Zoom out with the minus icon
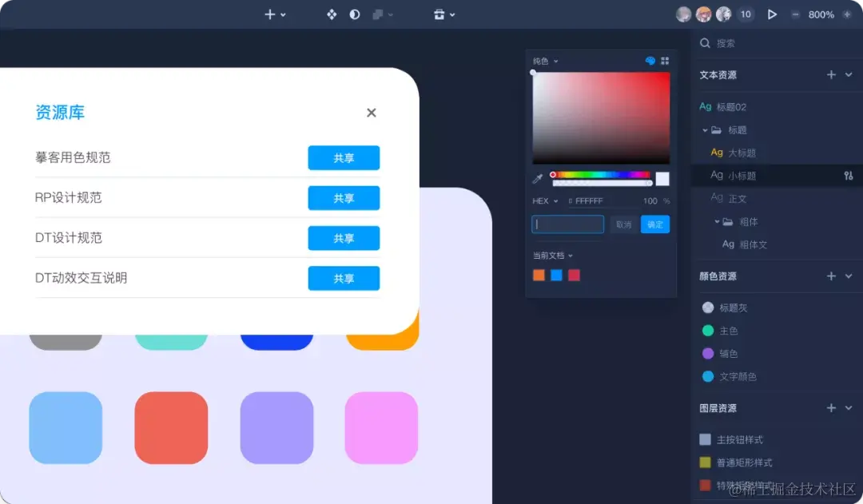The height and width of the screenshot is (504, 863). pos(795,15)
